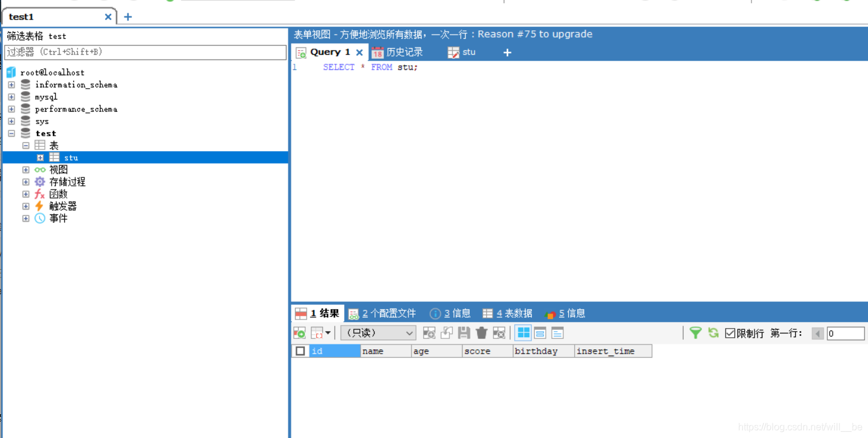Image resolution: width=868 pixels, height=438 pixels.
Task: Open the stu table tab
Action: [x=462, y=52]
